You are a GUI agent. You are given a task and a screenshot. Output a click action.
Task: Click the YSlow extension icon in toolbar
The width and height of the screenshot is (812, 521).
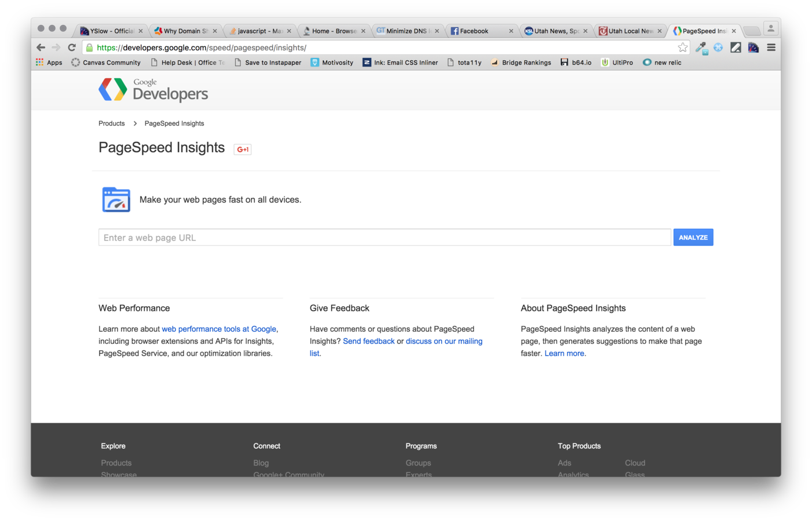click(x=753, y=47)
